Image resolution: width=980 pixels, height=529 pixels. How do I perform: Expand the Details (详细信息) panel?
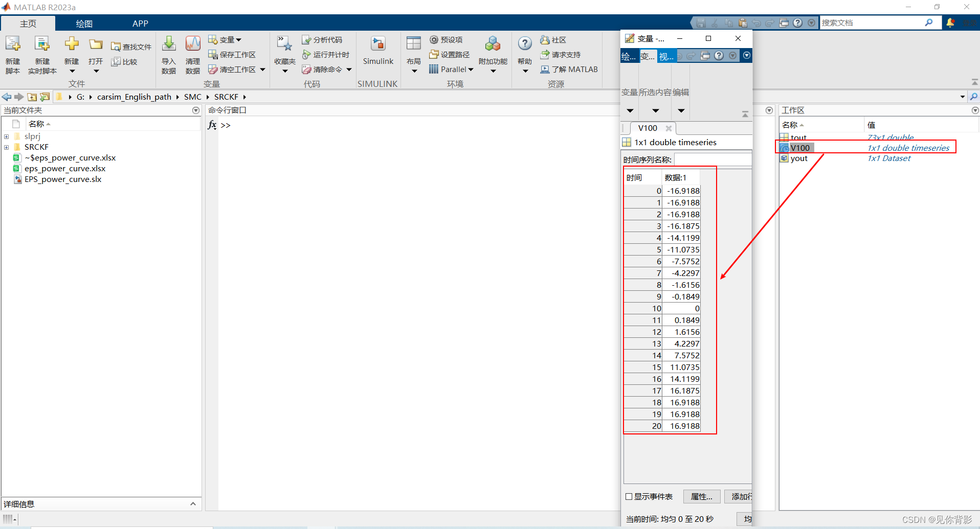(x=193, y=504)
